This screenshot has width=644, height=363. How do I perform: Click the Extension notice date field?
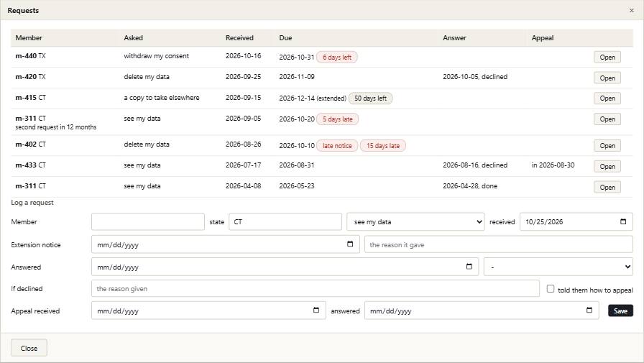pyautogui.click(x=226, y=244)
